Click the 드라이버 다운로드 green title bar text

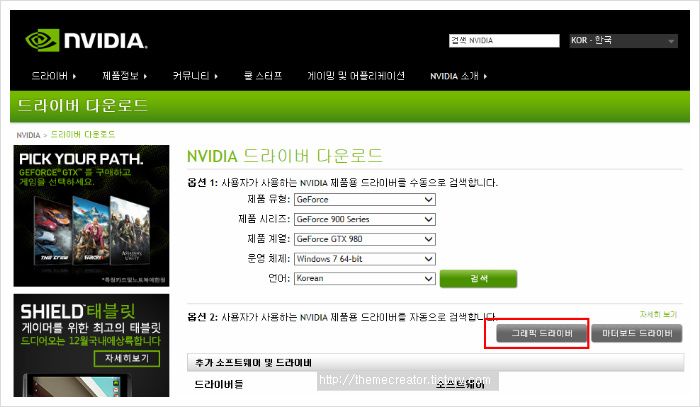[x=83, y=106]
